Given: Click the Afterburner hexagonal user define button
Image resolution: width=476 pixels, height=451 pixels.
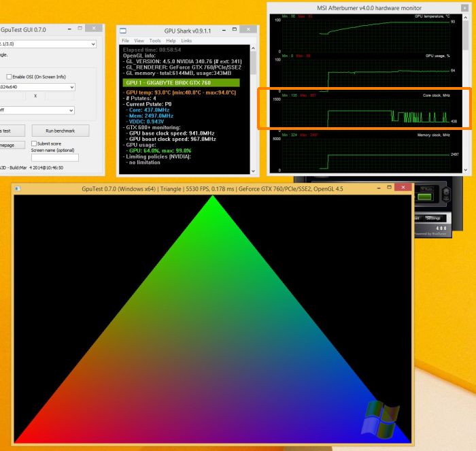Looking at the screenshot, I should [446, 194].
